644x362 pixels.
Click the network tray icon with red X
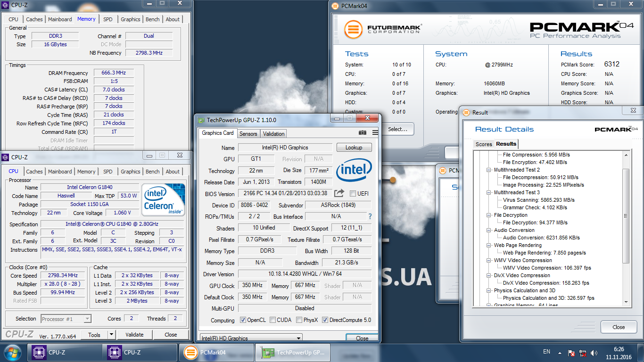coord(583,353)
